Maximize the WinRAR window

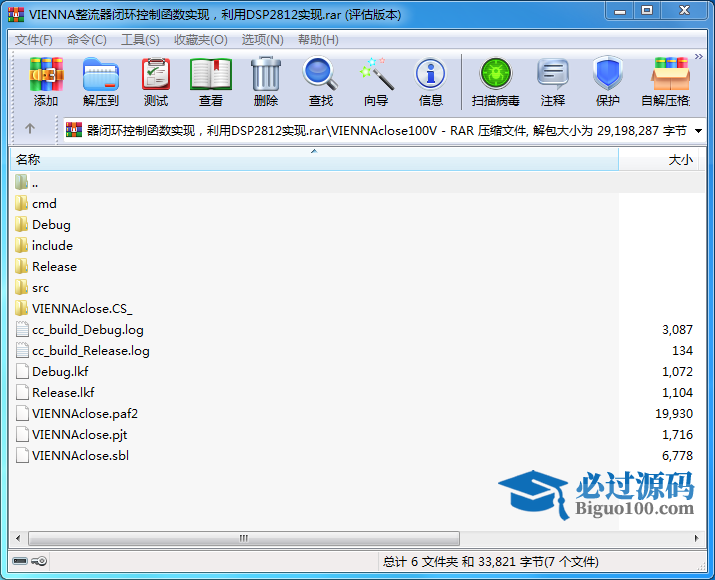[647, 11]
